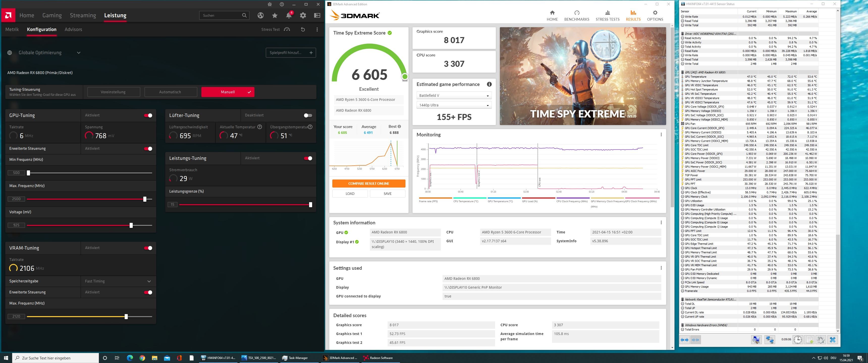
Task: Open Monitoring panel three-dot menu in 3DMark
Action: [x=661, y=135]
